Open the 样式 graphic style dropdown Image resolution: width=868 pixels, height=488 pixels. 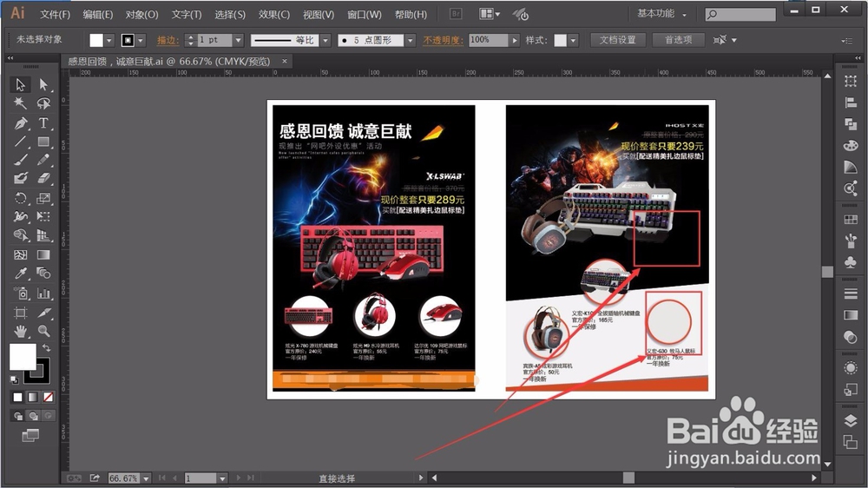(573, 40)
